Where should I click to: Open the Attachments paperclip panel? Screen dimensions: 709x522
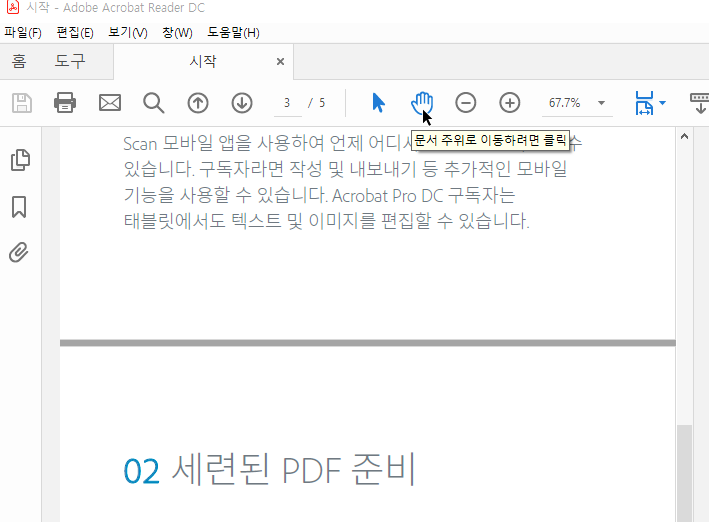point(19,252)
